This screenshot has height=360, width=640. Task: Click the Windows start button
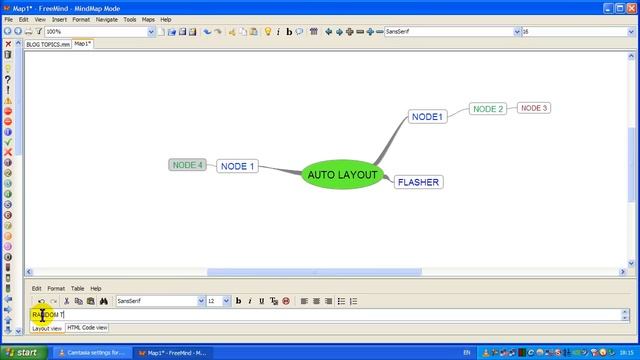coord(24,353)
